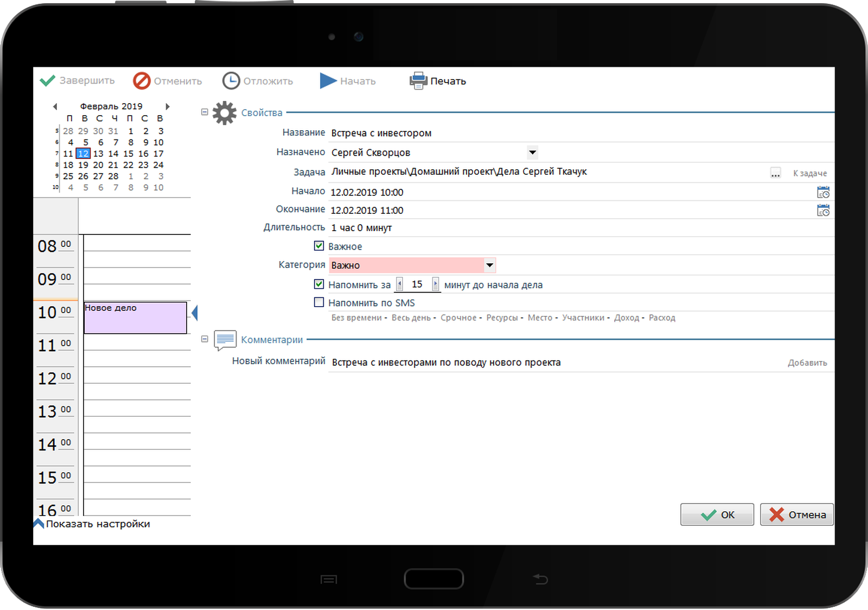Viewport: 868px width, 610px height.
Task: Collapse the 'Свойства' section
Action: [x=205, y=112]
